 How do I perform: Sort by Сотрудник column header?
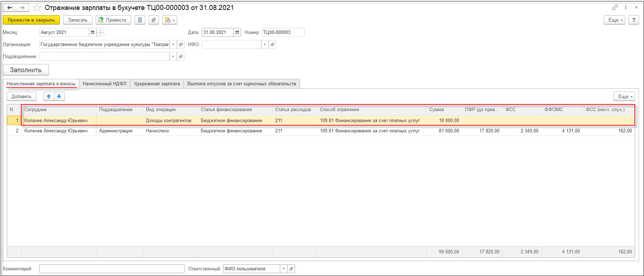click(x=59, y=110)
